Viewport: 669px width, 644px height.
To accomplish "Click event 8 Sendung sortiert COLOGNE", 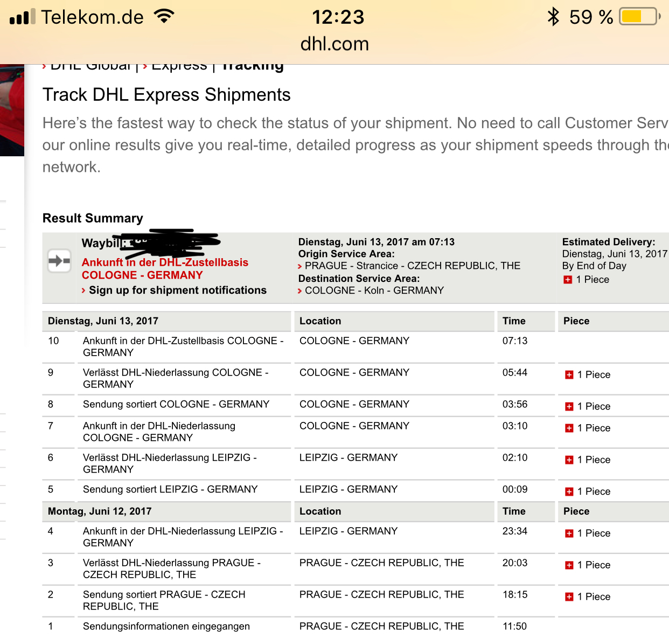I will pyautogui.click(x=176, y=404).
